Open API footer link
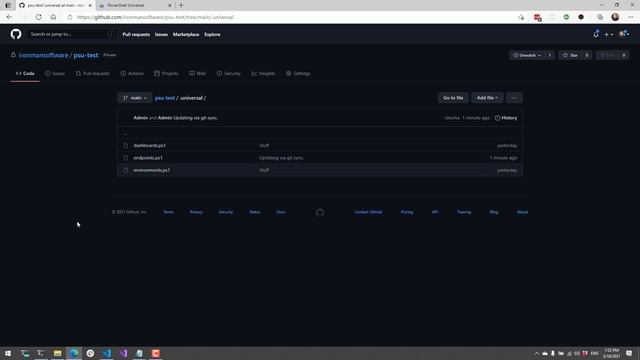Image resolution: width=640 pixels, height=360 pixels. (435, 212)
